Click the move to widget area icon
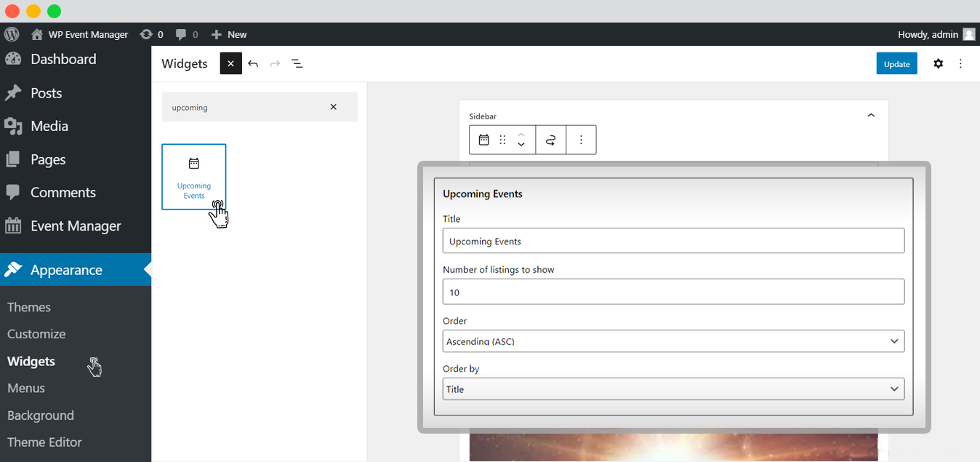The image size is (980, 462). point(551,140)
